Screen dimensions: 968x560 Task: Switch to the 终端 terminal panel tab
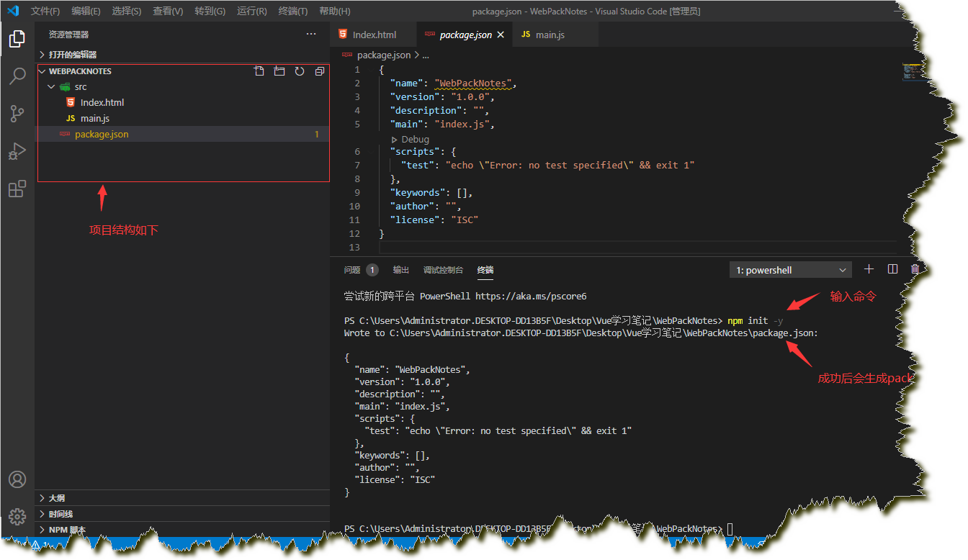point(485,270)
